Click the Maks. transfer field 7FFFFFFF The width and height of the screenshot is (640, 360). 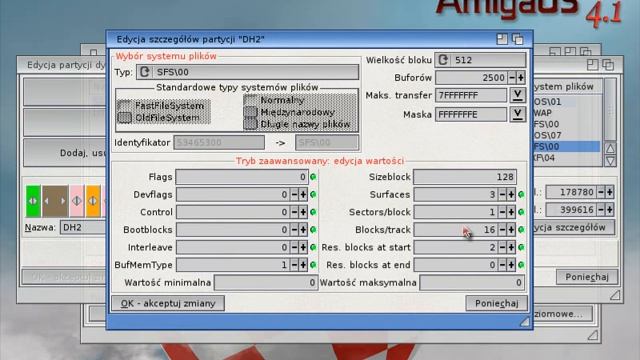(471, 96)
